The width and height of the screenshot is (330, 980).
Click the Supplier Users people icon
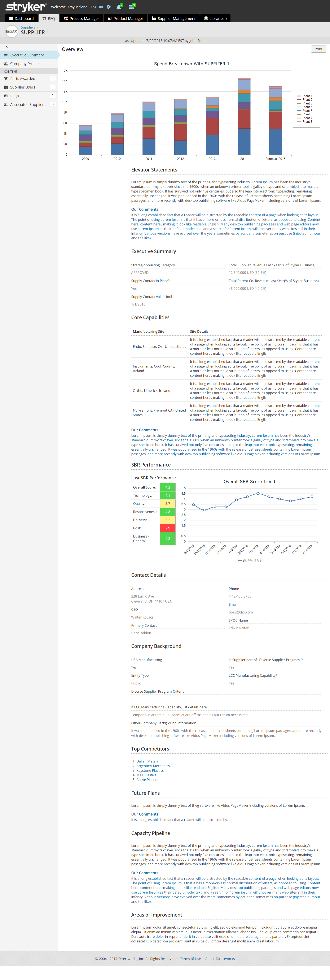(x=6, y=87)
